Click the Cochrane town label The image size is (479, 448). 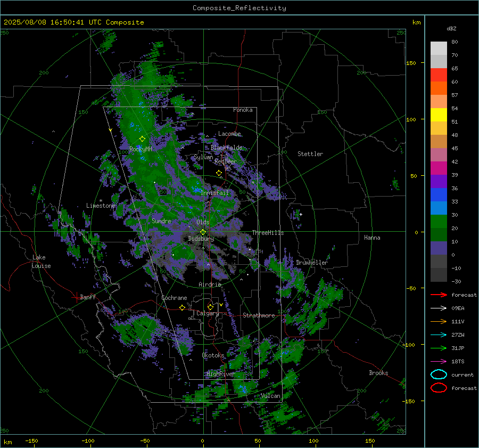(174, 298)
